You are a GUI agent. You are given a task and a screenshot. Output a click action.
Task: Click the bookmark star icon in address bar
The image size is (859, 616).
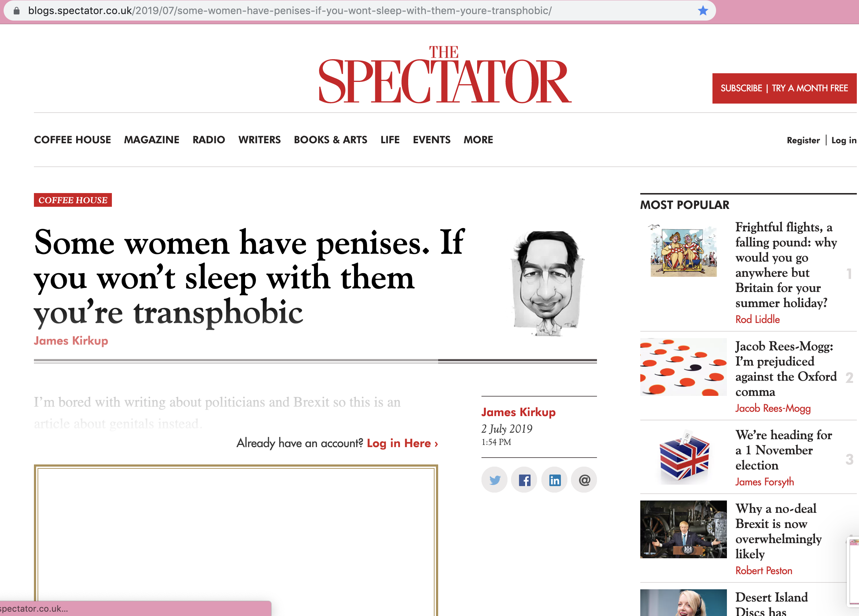tap(703, 10)
